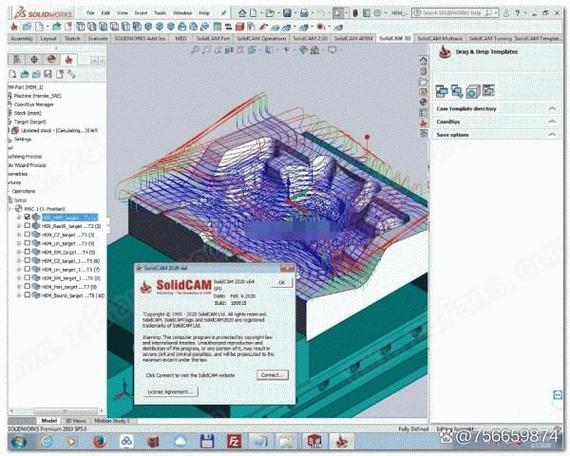This screenshot has width=570, height=456.
Task: Check the HSM_Pen_target operation checkbox
Action: pyautogui.click(x=27, y=286)
